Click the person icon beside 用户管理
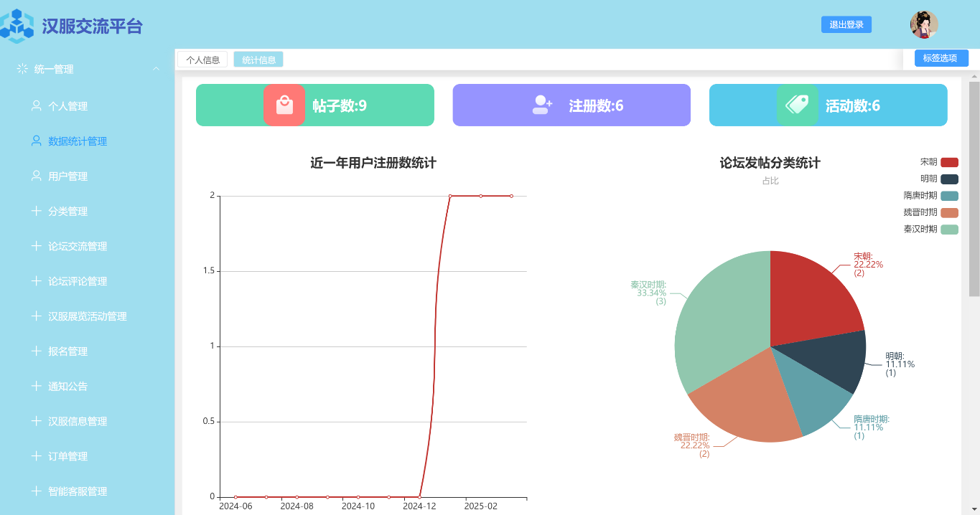 [36, 176]
